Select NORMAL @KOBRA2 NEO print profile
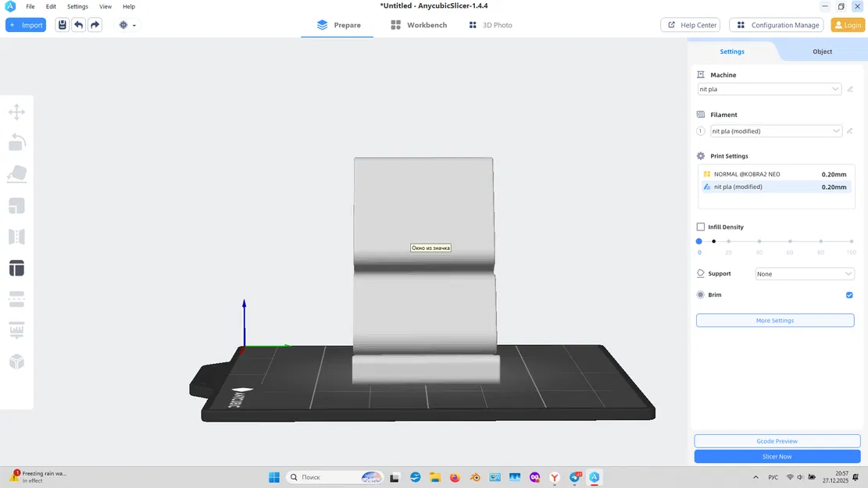The image size is (868, 488). pyautogui.click(x=777, y=174)
